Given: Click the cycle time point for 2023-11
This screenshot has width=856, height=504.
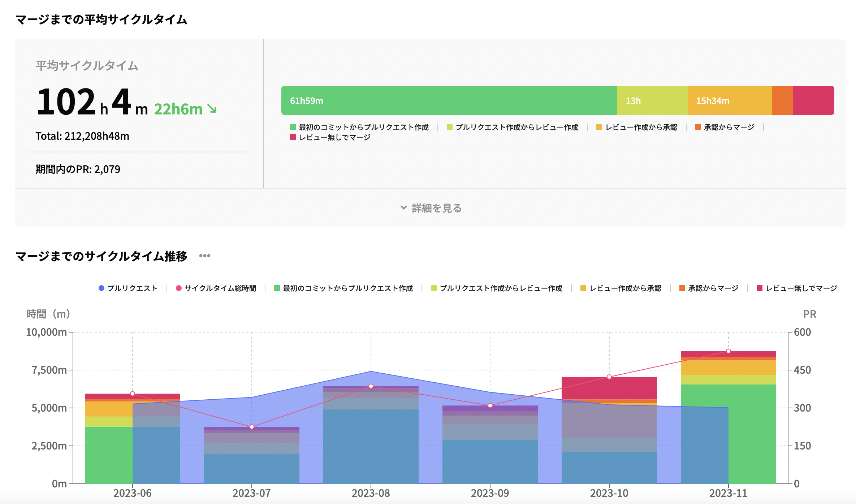Looking at the screenshot, I should click(728, 351).
